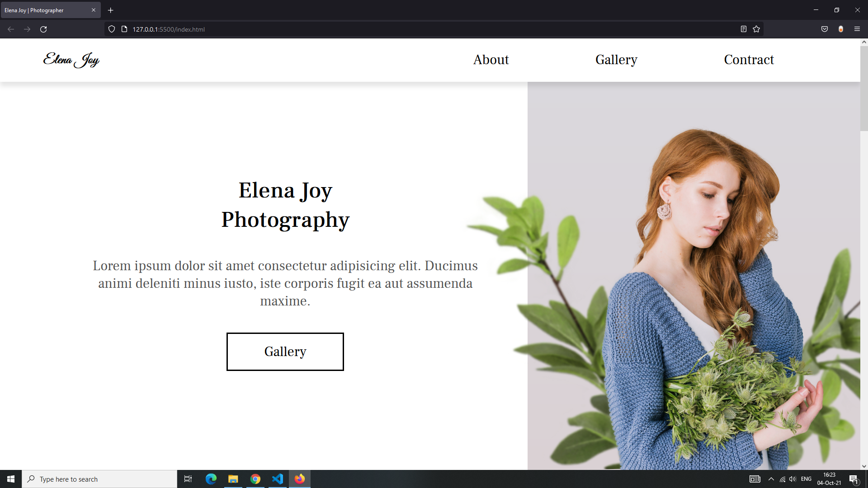Select Contract in the site navigation
Viewport: 868px width, 488px height.
749,60
